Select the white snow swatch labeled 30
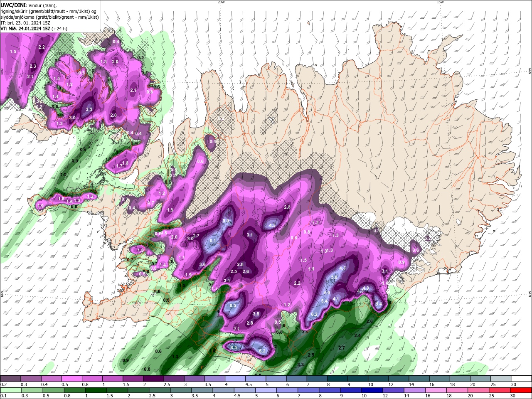This screenshot has height=399, width=532. coord(521,379)
